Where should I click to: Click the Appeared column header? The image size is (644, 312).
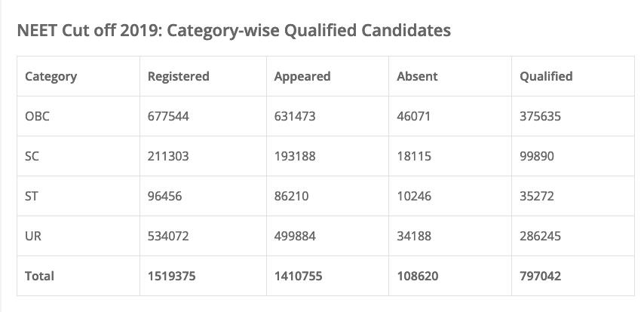click(302, 76)
